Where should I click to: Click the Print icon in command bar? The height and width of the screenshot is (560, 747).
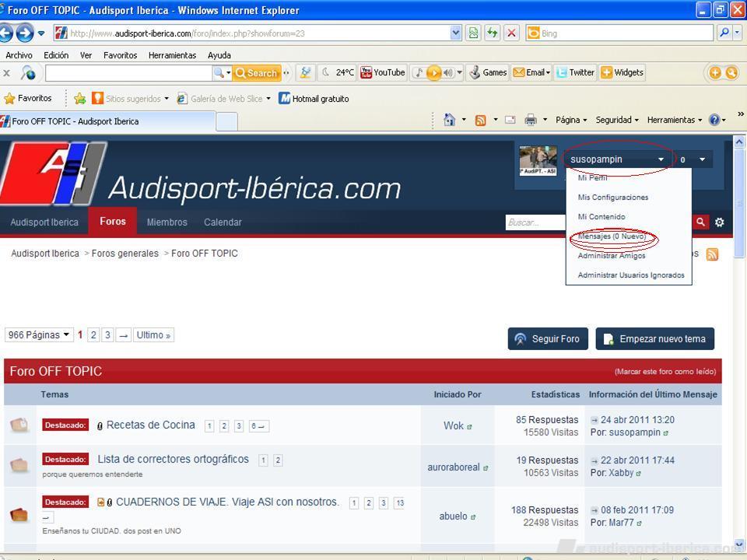pyautogui.click(x=530, y=120)
